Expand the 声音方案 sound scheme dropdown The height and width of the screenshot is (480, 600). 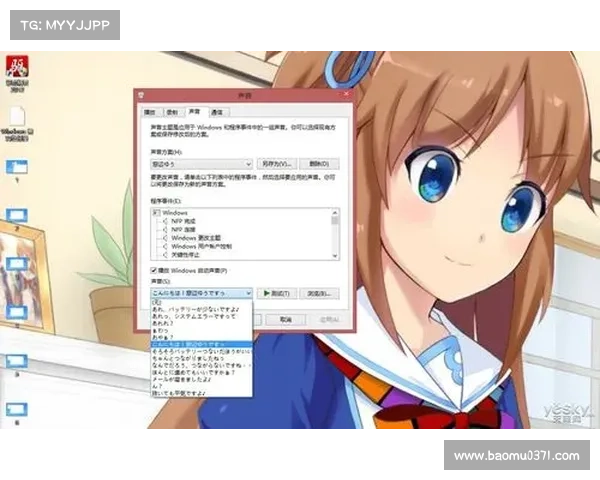point(247,163)
